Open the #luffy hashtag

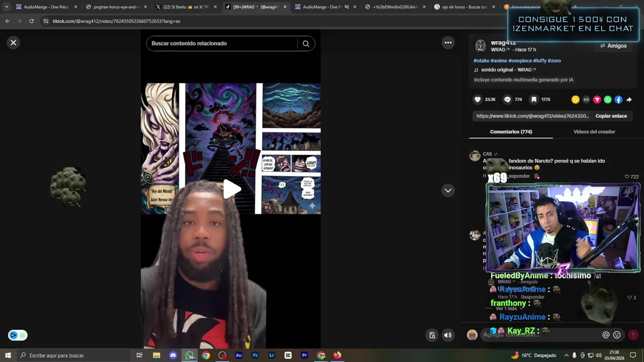pos(540,61)
